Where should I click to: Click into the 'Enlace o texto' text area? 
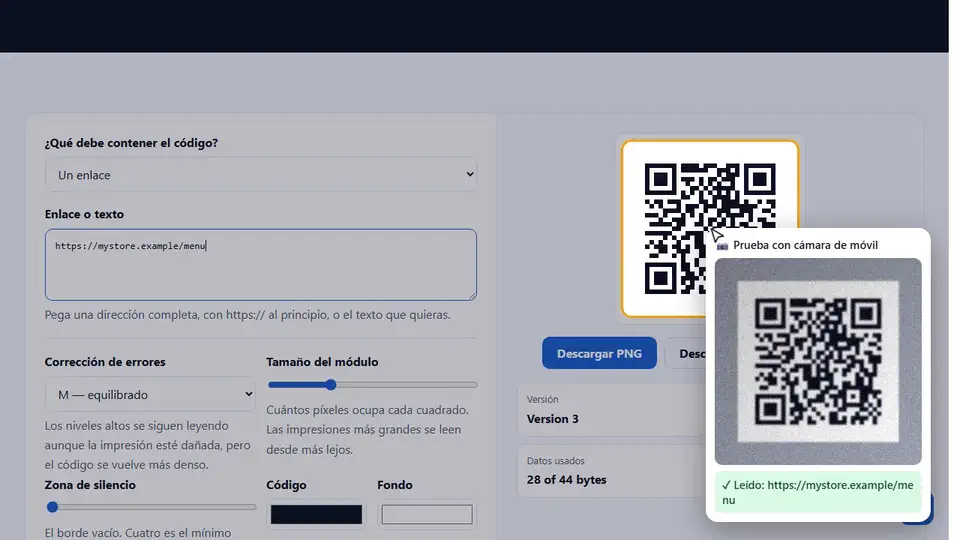click(260, 264)
